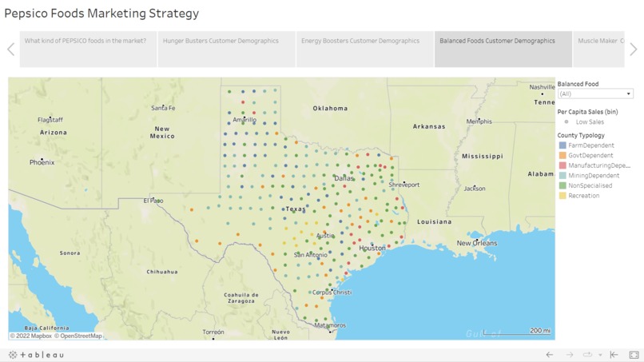Go to previous story point arrow
The image size is (644, 362).
point(10,50)
